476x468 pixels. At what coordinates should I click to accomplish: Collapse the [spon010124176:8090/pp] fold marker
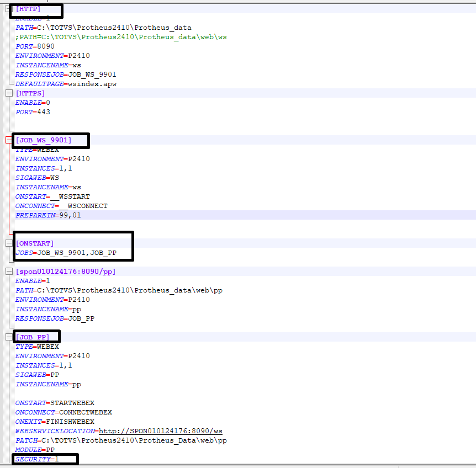pos(9,271)
